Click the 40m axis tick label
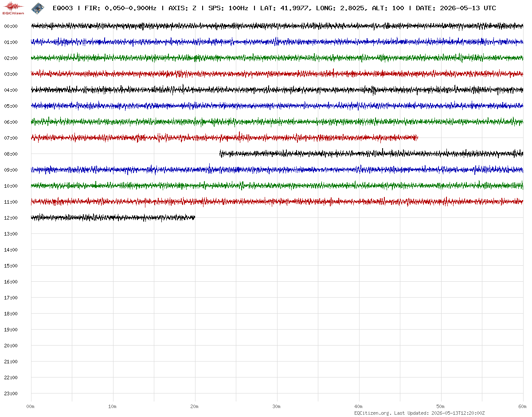The width and height of the screenshot is (532, 417). pos(358,406)
